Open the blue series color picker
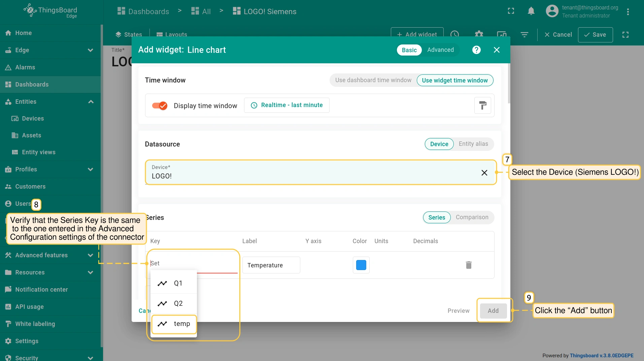644x361 pixels. 361,265
